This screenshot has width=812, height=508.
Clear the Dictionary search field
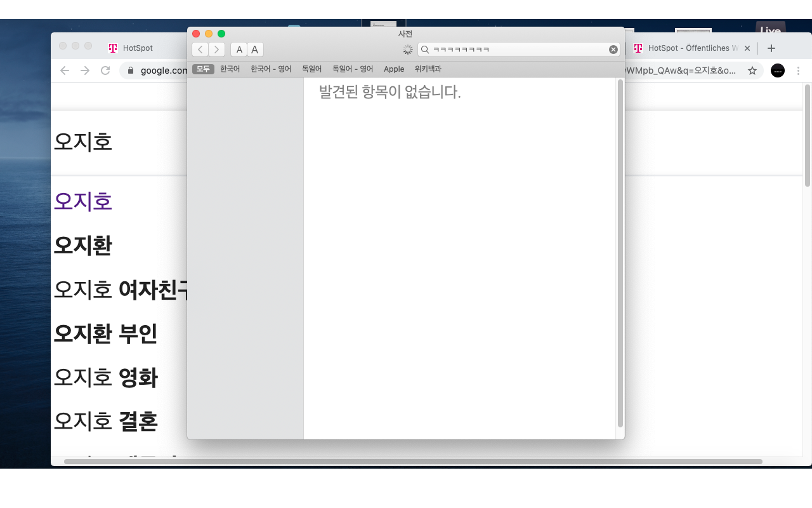pos(613,50)
